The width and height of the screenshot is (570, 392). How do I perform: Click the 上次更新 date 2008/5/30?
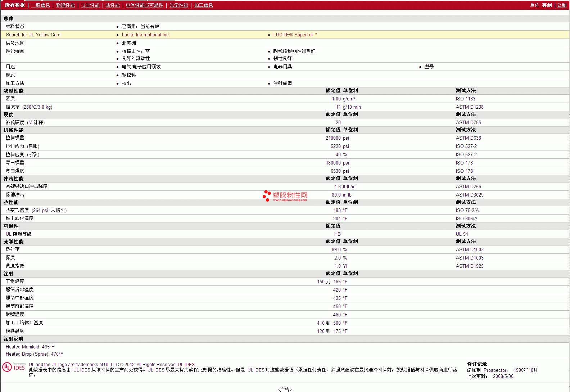point(503,376)
